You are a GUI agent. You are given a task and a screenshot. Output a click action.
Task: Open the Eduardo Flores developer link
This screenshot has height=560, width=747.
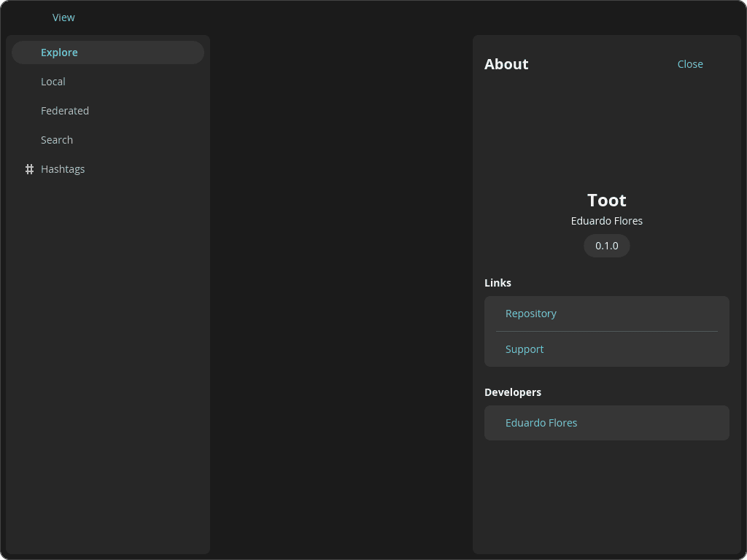point(606,423)
